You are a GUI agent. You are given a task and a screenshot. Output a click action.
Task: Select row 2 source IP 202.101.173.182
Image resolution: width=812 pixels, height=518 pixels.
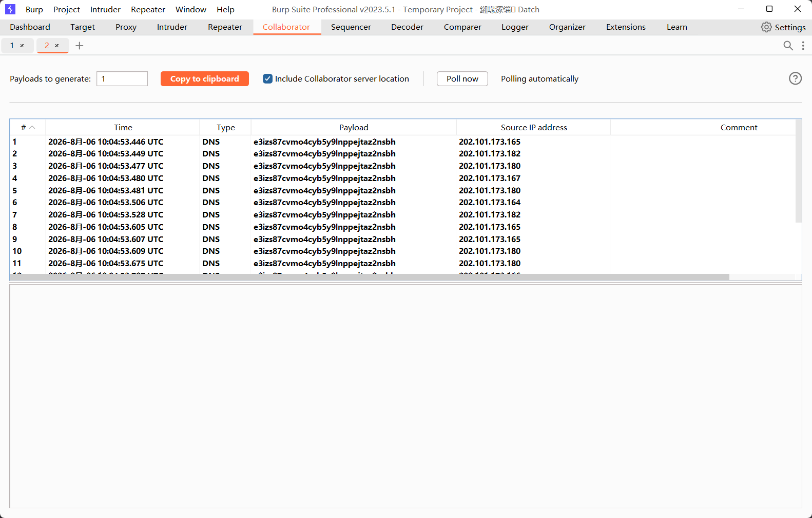[x=490, y=153]
